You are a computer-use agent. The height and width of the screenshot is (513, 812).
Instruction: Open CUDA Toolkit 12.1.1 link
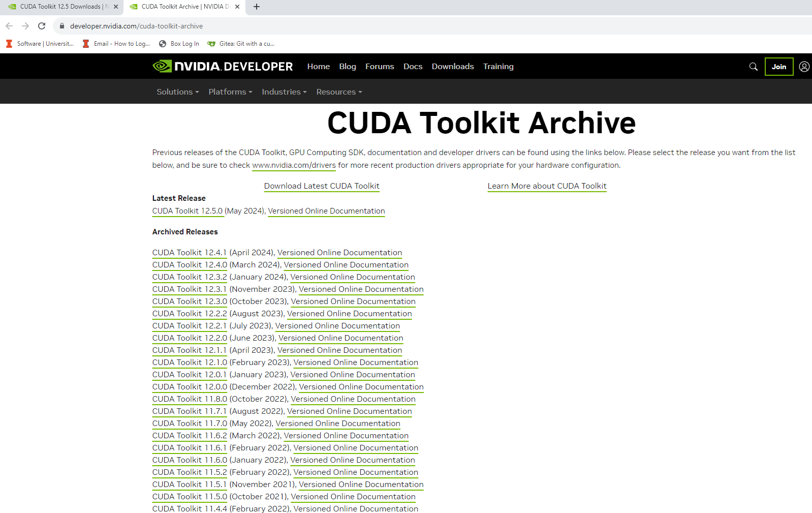pyautogui.click(x=190, y=350)
